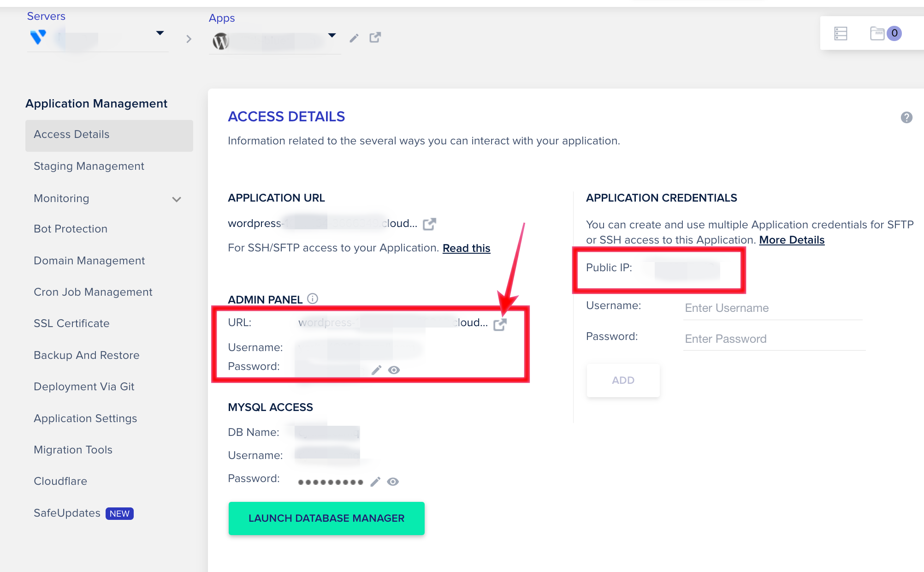Expand the Monitoring submenu chevron
Image resolution: width=924 pixels, height=572 pixels.
(176, 199)
